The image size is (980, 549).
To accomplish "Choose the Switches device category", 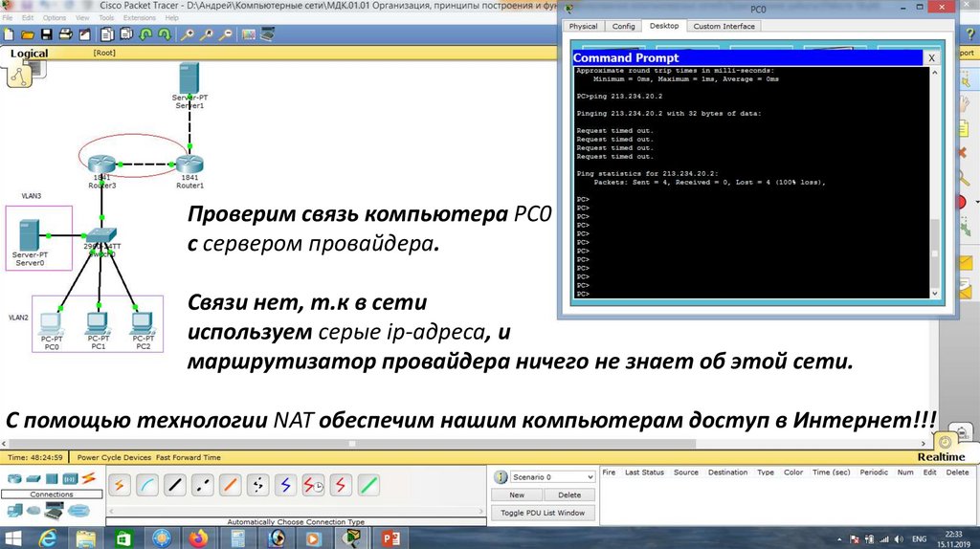I will [x=33, y=479].
